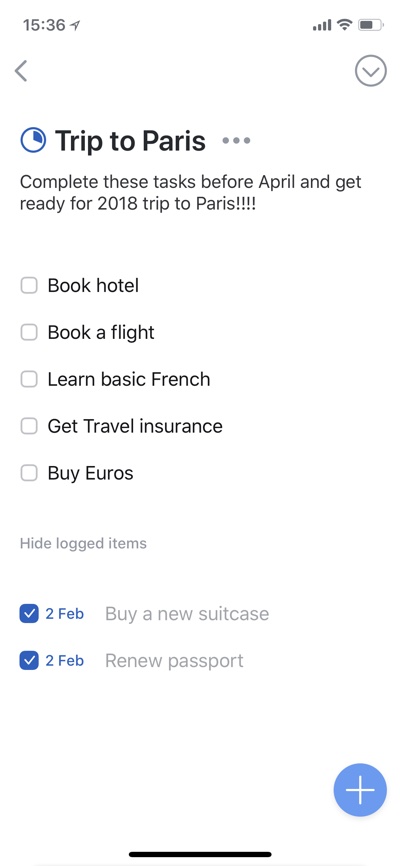Collapse the list via Hide logged items

(x=83, y=543)
